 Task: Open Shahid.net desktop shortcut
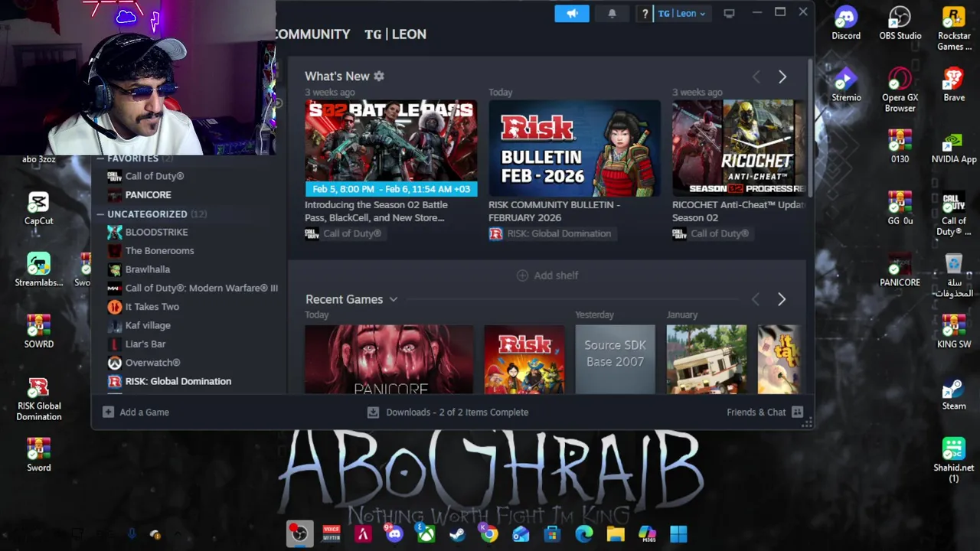(x=954, y=460)
